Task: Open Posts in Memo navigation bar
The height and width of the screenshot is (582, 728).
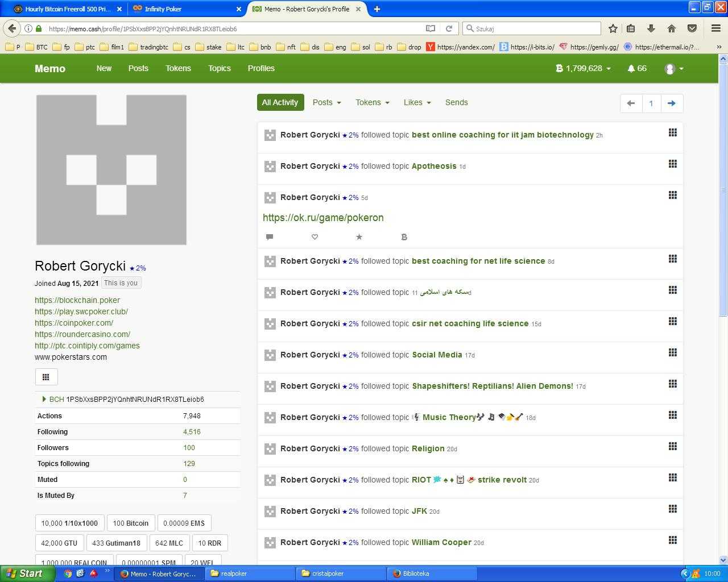Action: 138,68
